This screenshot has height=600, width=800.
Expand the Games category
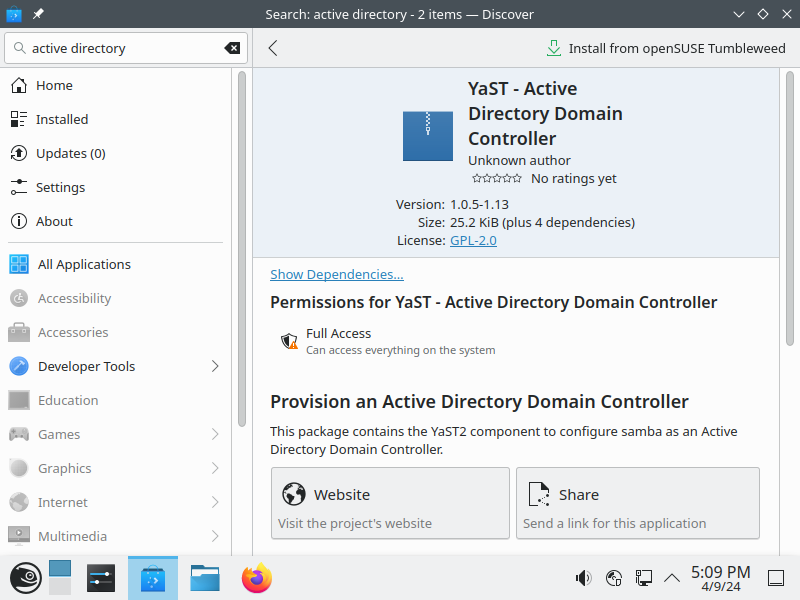coord(215,434)
